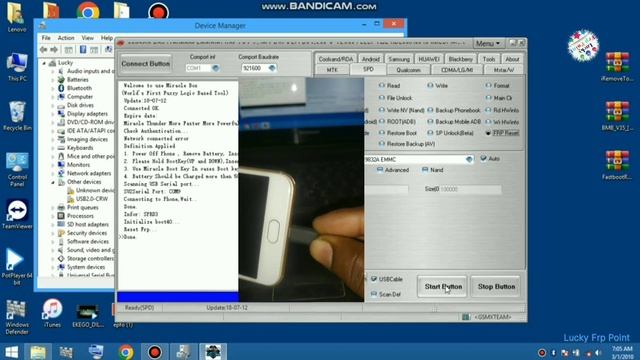Open Windows Defender desktop icon
The width and height of the screenshot is (640, 360).
(x=17, y=317)
